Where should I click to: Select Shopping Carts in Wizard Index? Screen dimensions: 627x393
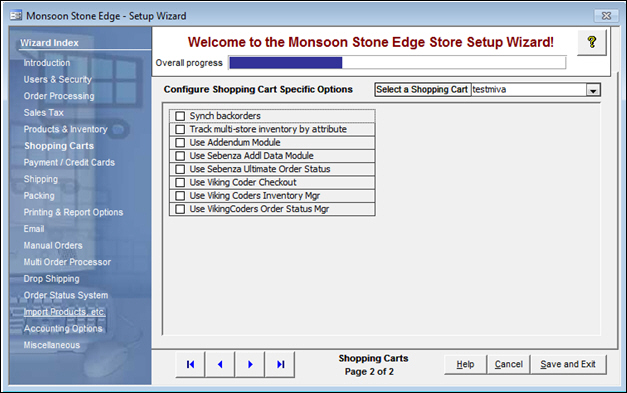pyautogui.click(x=59, y=146)
